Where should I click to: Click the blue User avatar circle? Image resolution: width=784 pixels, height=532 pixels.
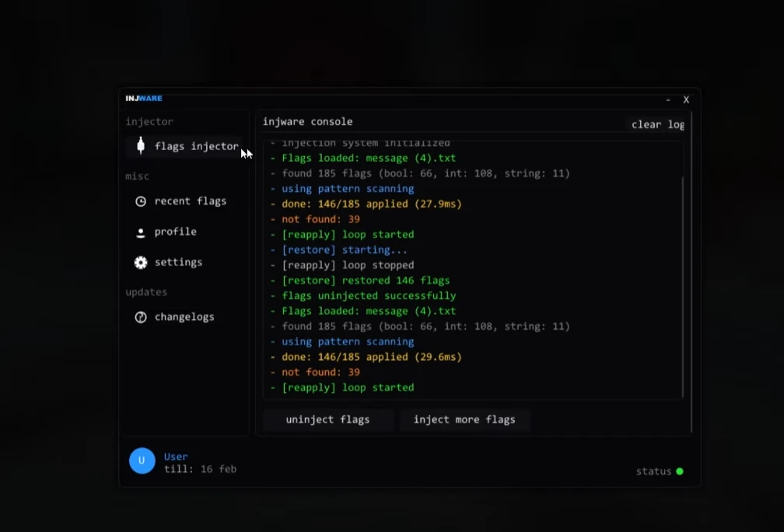click(142, 460)
